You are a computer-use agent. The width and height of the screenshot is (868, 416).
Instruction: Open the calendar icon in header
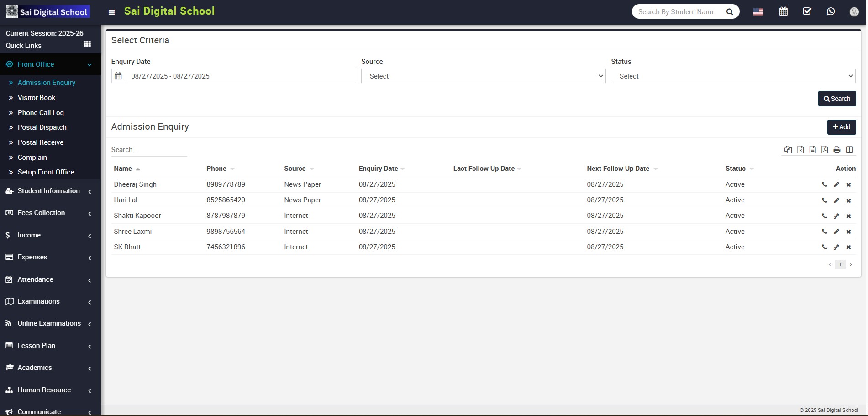783,12
